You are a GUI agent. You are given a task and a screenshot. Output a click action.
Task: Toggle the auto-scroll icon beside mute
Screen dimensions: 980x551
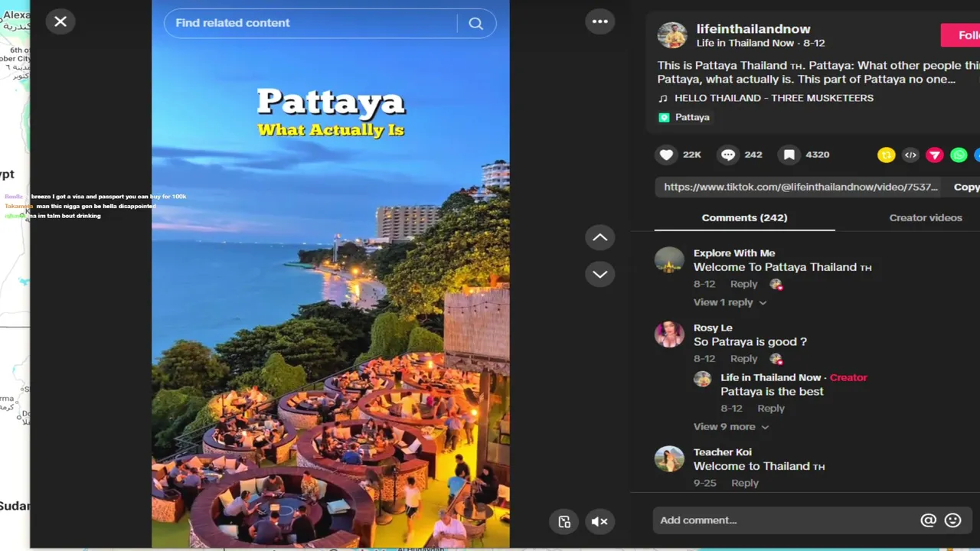click(x=564, y=522)
